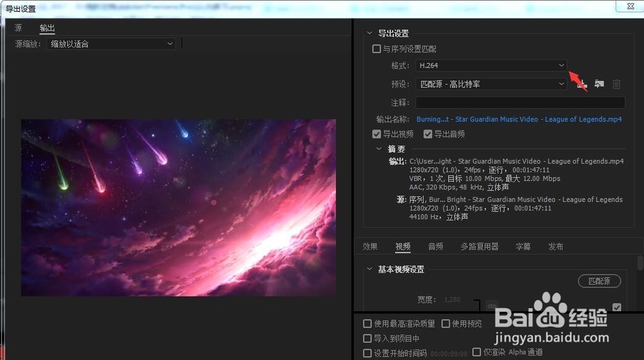Enable 使用最高渲染质量 checkbox
The height and width of the screenshot is (360, 644).
367,324
